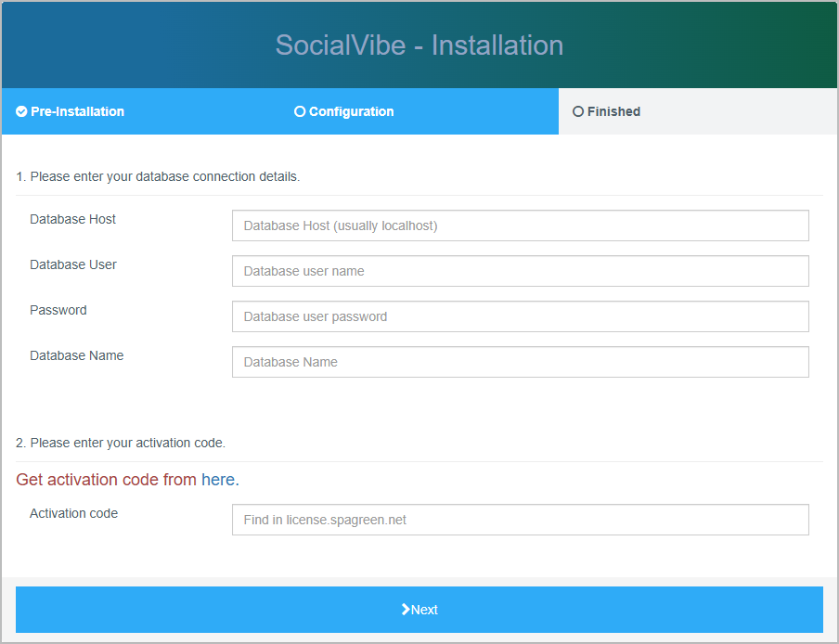Focus the Activation code input field
This screenshot has height=644, width=839.
click(x=520, y=520)
